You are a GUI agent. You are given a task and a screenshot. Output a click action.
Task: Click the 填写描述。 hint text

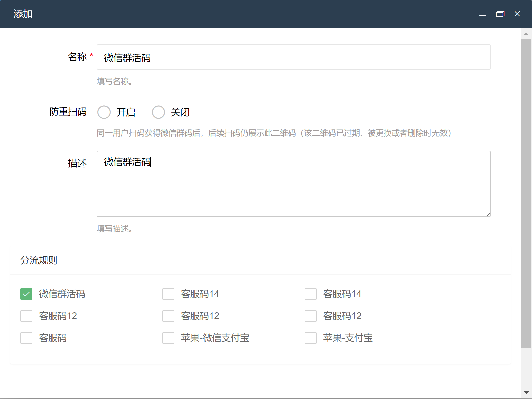[115, 229]
